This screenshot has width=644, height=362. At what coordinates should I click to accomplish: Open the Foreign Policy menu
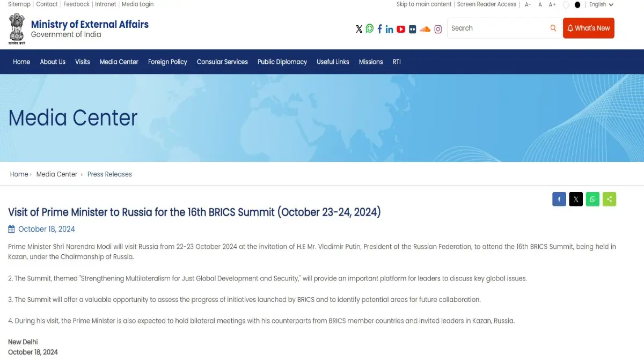coord(167,62)
